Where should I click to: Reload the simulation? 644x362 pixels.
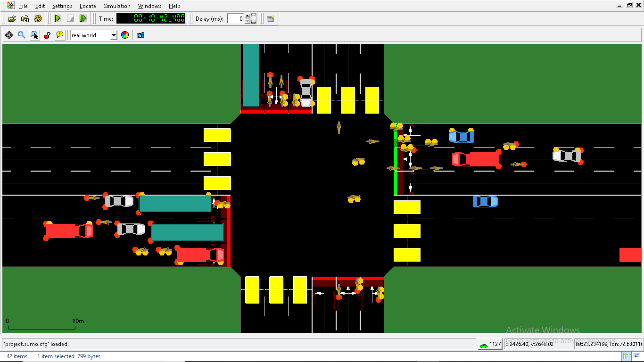38,19
